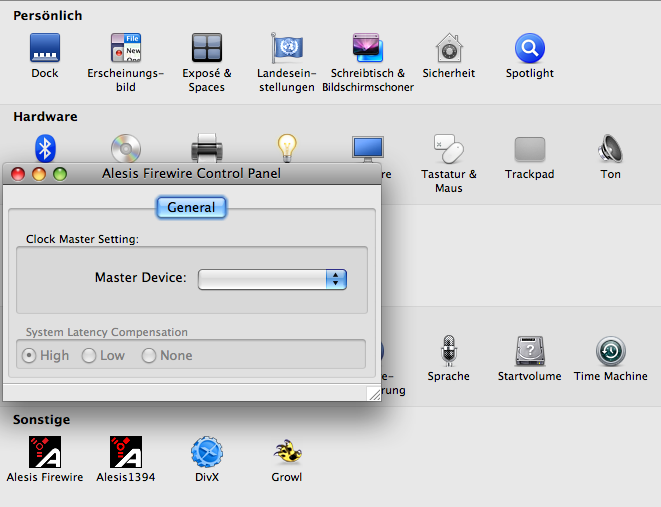
Task: Click the Alesis Firewire Control Panel title
Action: click(191, 174)
